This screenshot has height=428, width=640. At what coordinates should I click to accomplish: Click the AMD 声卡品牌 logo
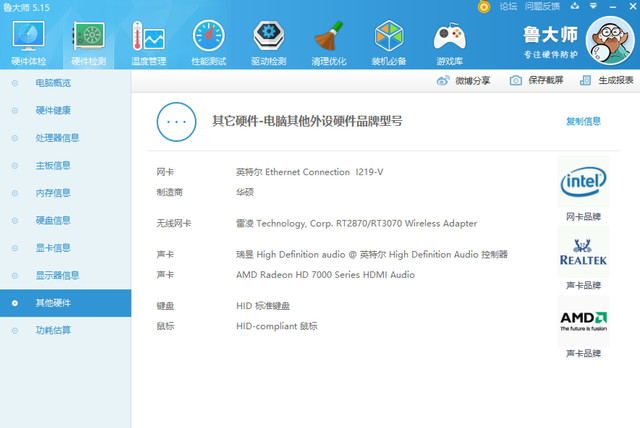click(x=583, y=321)
